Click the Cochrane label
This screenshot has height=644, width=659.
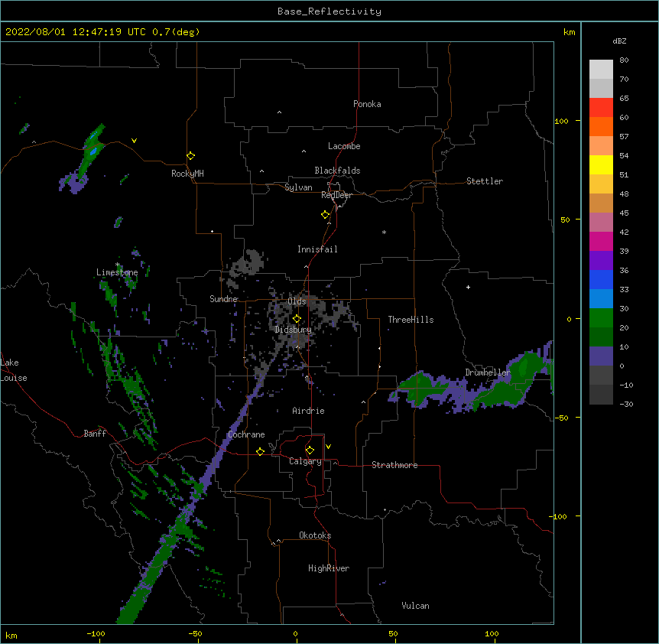(x=246, y=434)
